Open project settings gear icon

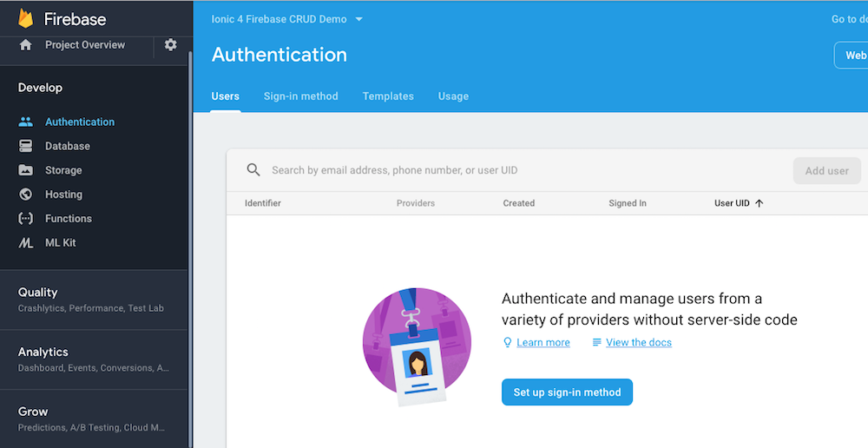170,45
